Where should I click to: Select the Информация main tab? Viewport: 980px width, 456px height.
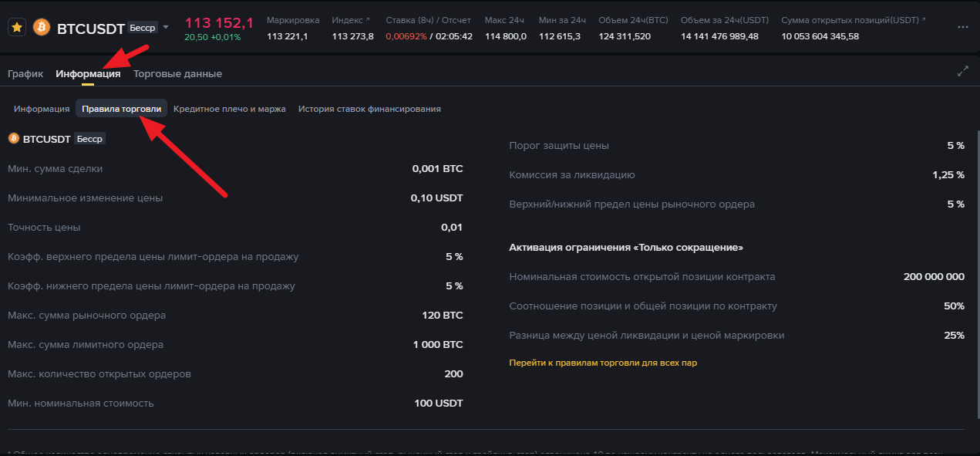tap(88, 74)
